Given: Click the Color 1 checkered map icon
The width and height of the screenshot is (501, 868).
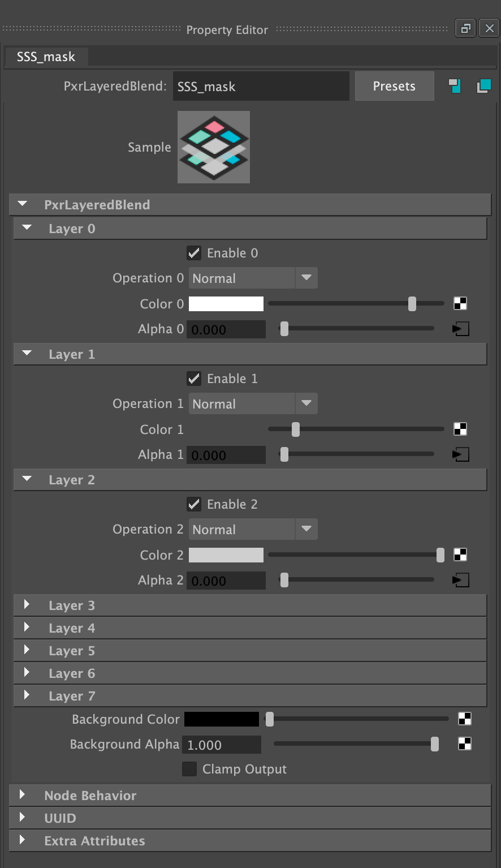Looking at the screenshot, I should [460, 429].
